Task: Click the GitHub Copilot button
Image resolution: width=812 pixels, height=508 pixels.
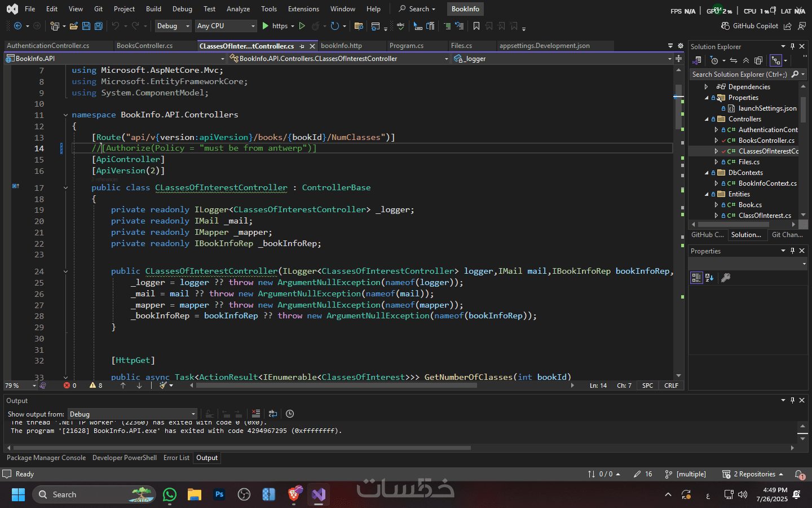Action: [x=749, y=26]
